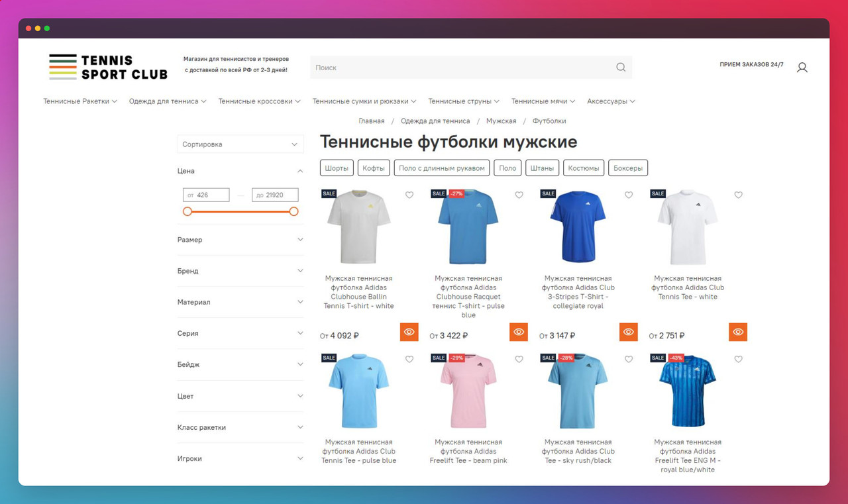Favorite the Club Tee sky rush/black
This screenshot has width=848, height=504.
pos(629,360)
